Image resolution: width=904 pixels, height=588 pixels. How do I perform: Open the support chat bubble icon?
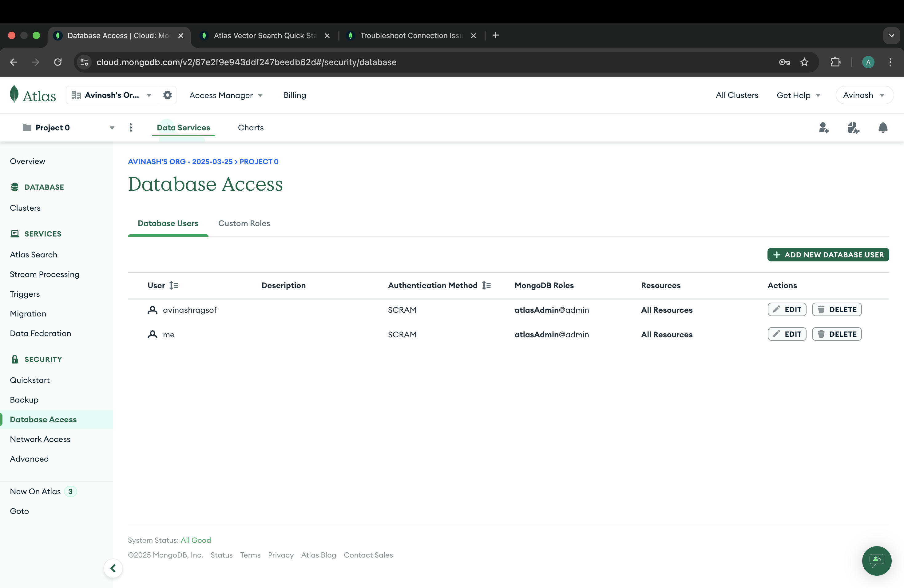876,560
